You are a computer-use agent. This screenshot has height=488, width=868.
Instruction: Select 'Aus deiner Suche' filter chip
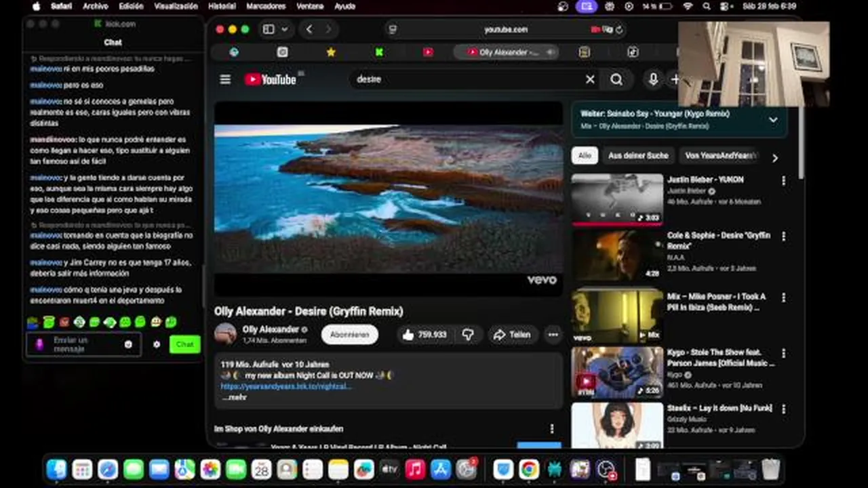[638, 155]
